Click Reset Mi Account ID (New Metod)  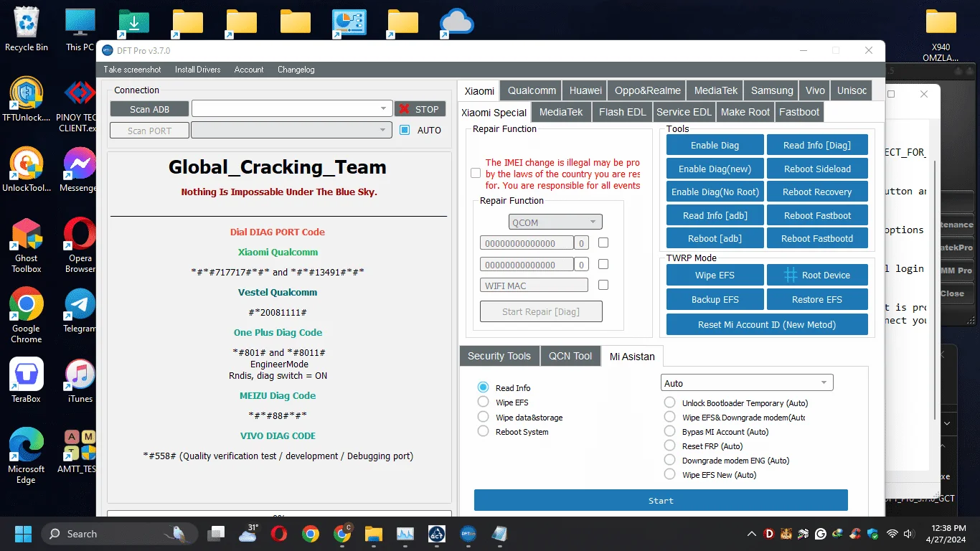[767, 324]
